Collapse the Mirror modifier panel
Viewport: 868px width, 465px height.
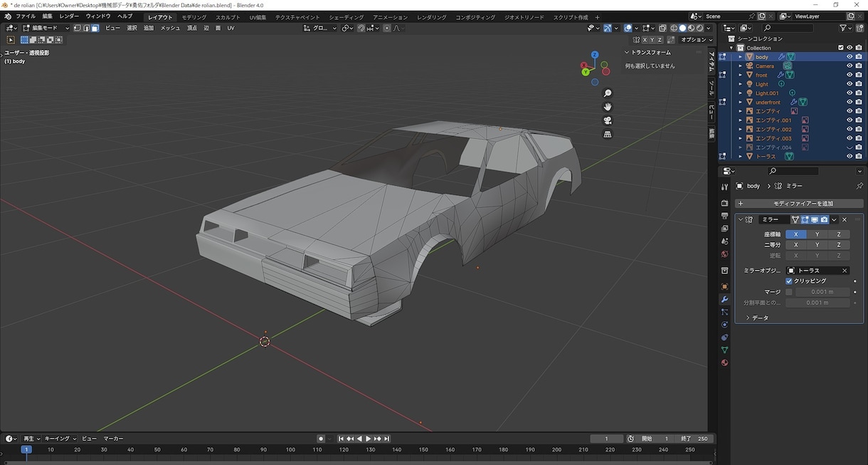point(741,219)
